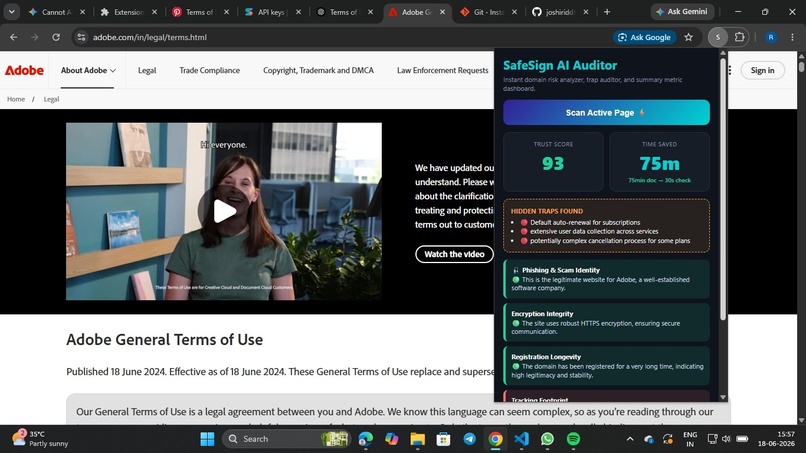
Task: Click 'extensive user data collection across services' item
Action: 594,231
